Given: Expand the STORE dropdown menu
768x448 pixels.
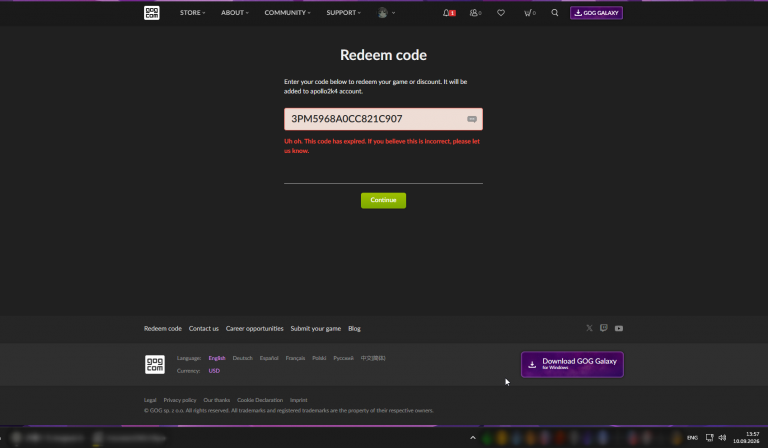Looking at the screenshot, I should click(x=192, y=13).
